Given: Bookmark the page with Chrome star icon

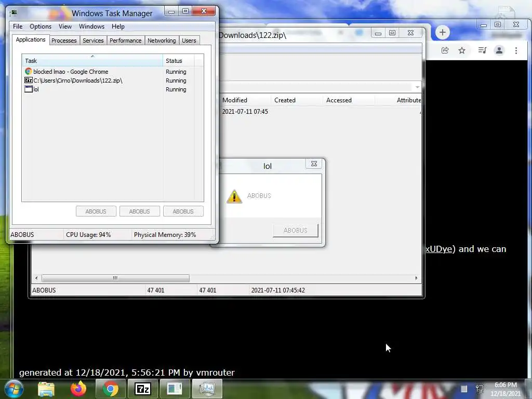Looking at the screenshot, I should tap(462, 50).
